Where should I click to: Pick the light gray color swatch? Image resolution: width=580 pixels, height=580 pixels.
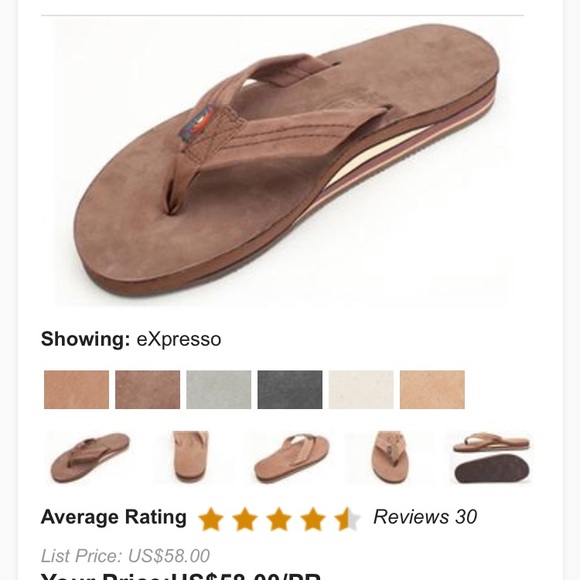pos(219,390)
